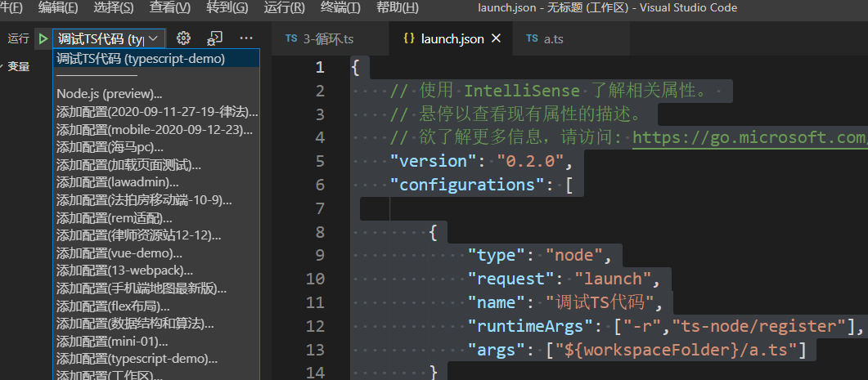Click line number 13 in gutter
Screen dimensions: 868x380
point(315,350)
